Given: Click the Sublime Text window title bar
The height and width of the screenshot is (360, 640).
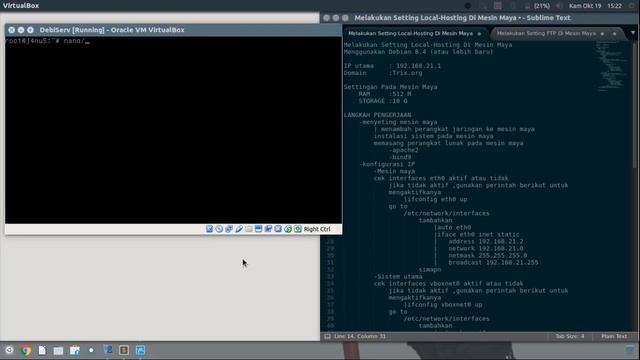Looking at the screenshot, I should [480, 18].
